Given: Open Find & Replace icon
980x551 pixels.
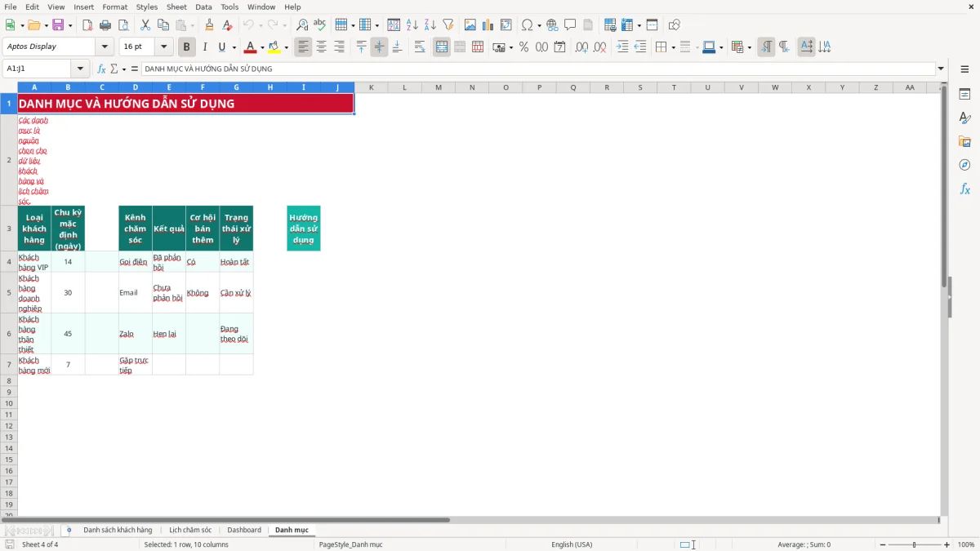Looking at the screenshot, I should click(x=302, y=25).
